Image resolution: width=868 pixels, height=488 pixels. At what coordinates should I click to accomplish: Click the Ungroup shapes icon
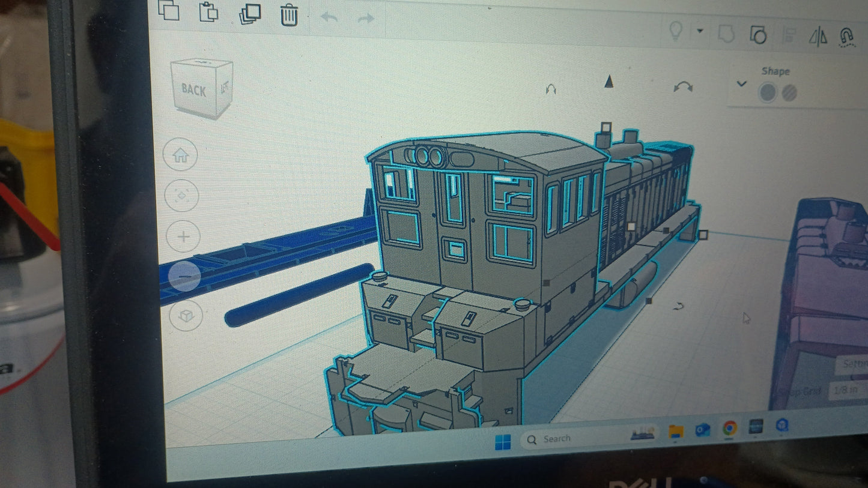coord(758,35)
